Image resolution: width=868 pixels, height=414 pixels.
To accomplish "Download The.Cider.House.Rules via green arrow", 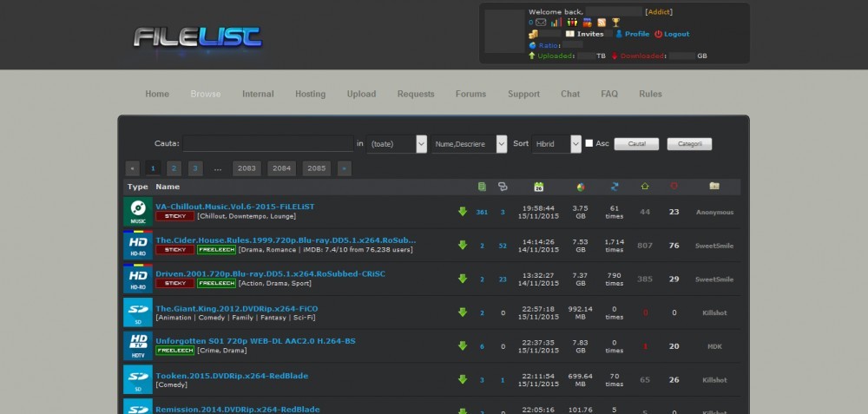I will pos(463,246).
